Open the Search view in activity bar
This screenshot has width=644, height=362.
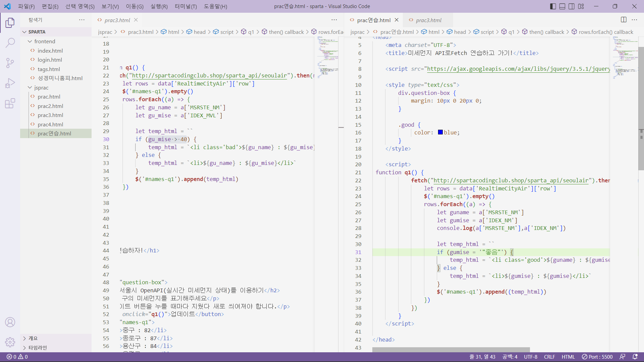point(10,43)
